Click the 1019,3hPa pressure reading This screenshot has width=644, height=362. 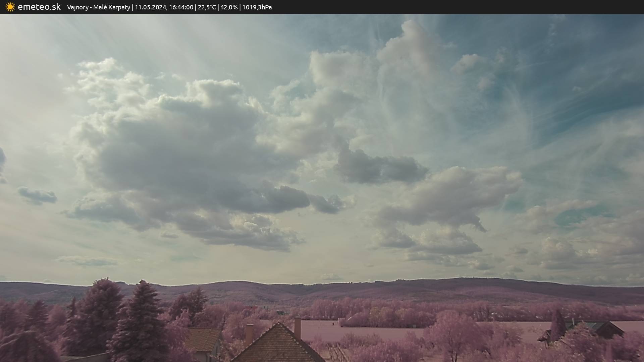257,7
